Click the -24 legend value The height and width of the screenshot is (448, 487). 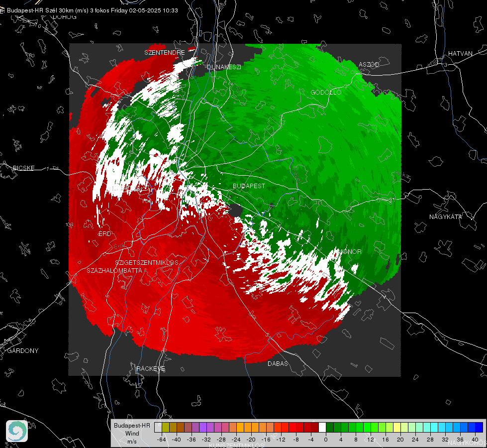point(236,440)
